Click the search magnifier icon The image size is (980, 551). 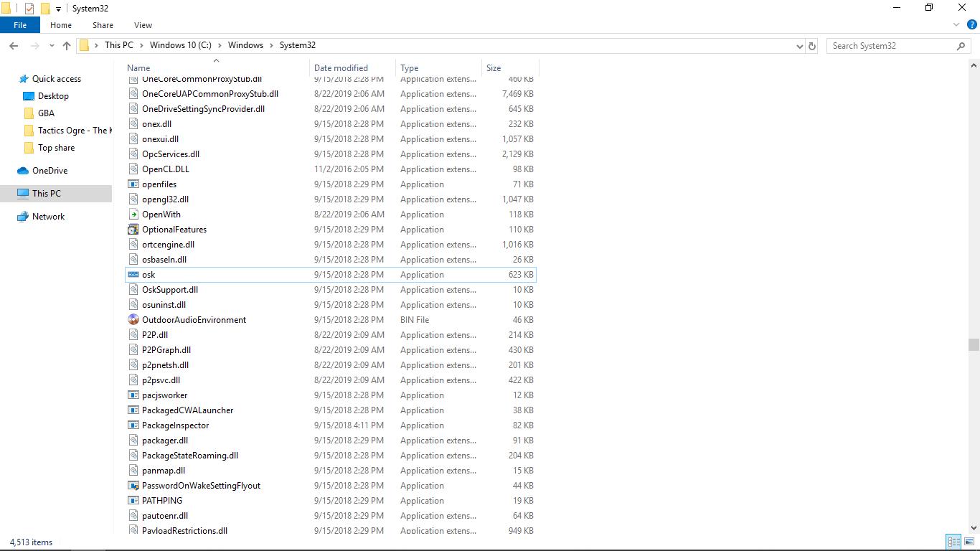pyautogui.click(x=961, y=46)
